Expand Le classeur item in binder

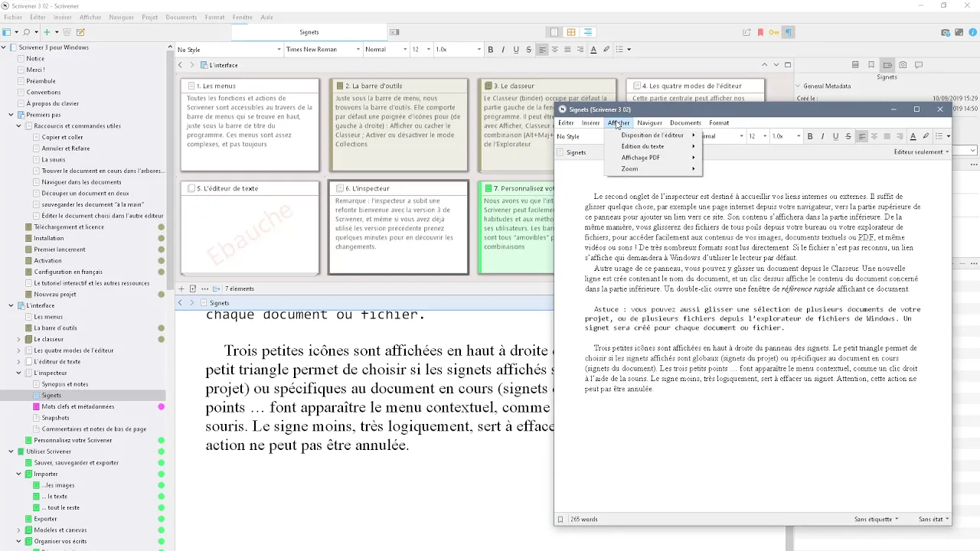[x=19, y=339]
